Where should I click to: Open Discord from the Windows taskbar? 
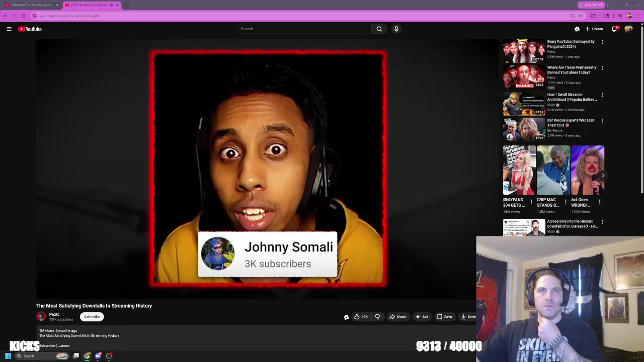tap(98, 356)
